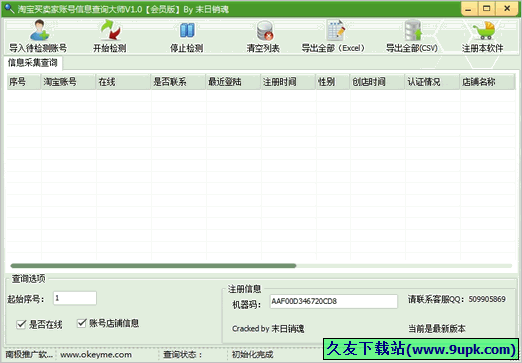Click the 查询状态: label
The width and height of the screenshot is (522, 363).
[182, 355]
